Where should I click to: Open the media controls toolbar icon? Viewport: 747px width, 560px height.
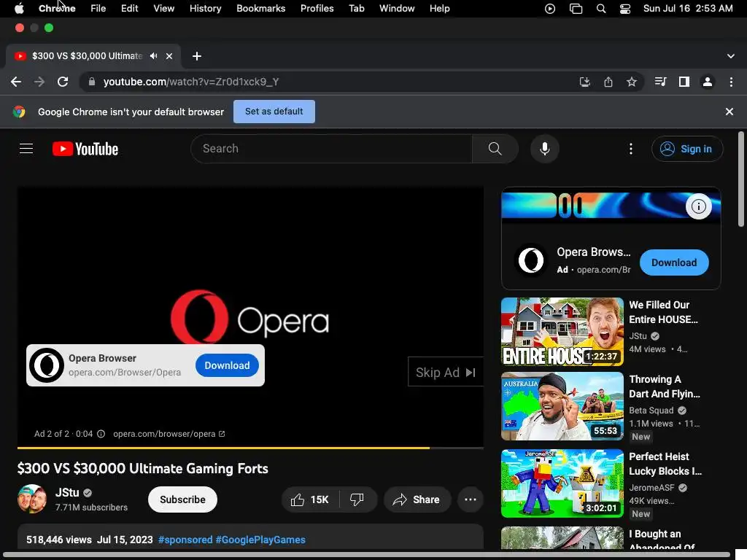660,82
